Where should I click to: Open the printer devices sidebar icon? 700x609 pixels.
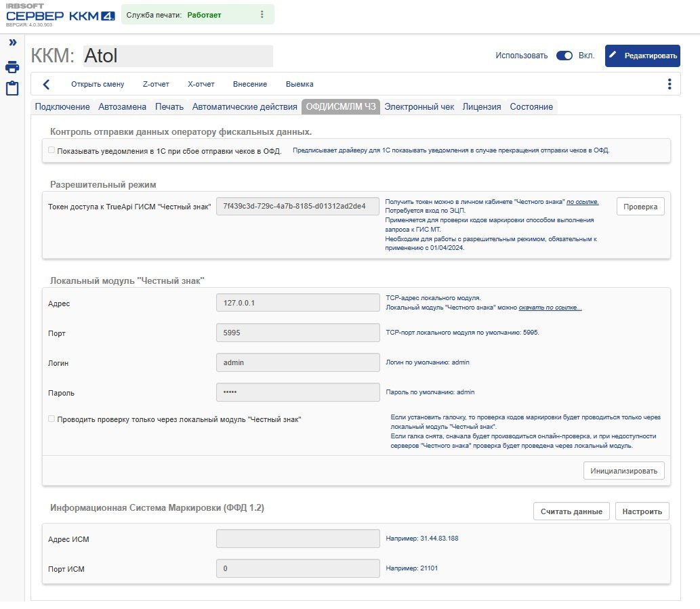12,67
